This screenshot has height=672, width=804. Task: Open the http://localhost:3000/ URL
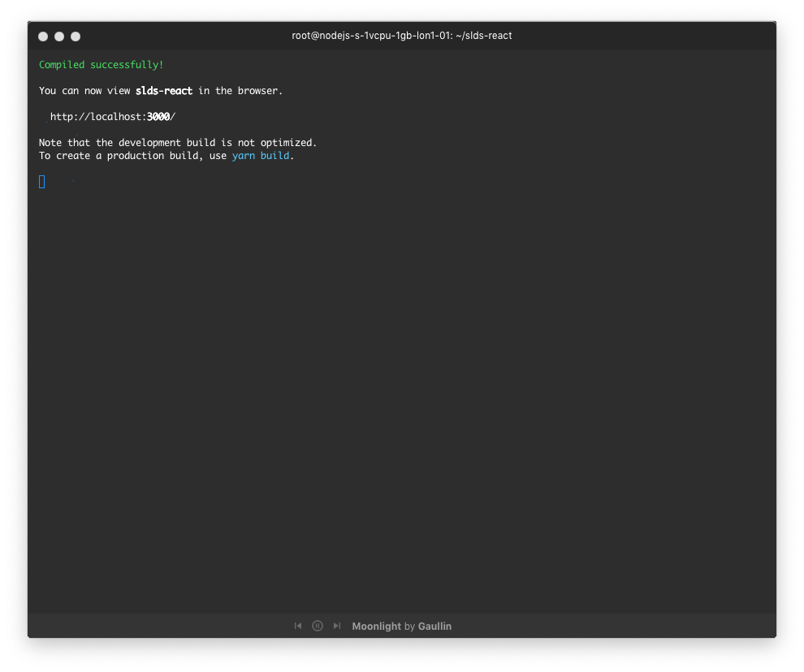[x=112, y=117]
